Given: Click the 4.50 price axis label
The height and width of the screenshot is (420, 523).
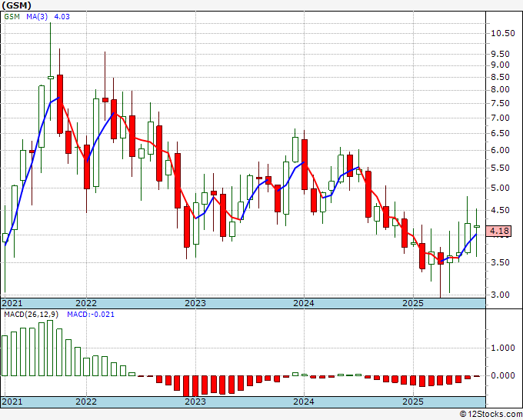Looking at the screenshot, I should pyautogui.click(x=500, y=210).
